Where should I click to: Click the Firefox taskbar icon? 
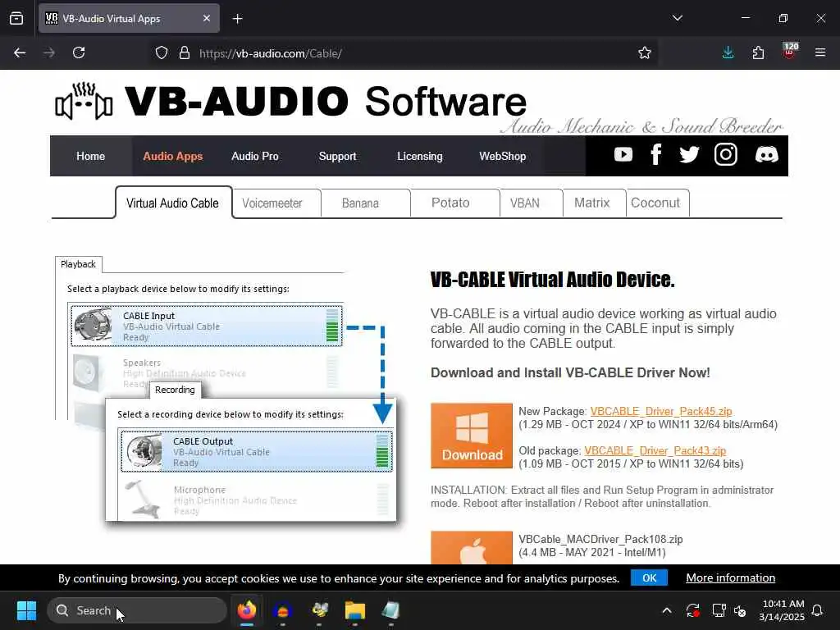click(x=247, y=610)
